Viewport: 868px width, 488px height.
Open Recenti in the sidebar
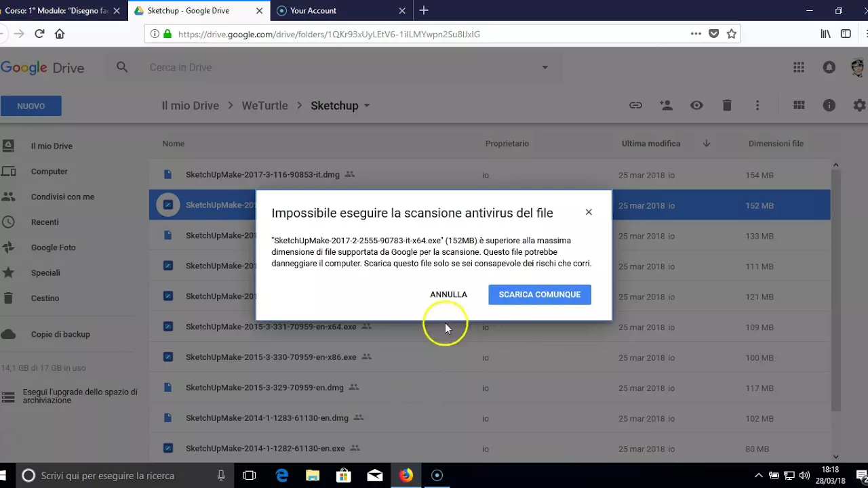click(45, 222)
